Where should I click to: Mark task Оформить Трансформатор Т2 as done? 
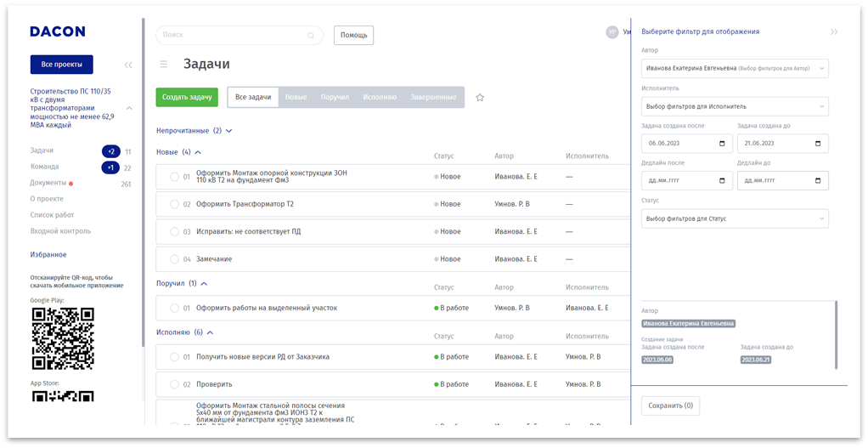coord(174,204)
